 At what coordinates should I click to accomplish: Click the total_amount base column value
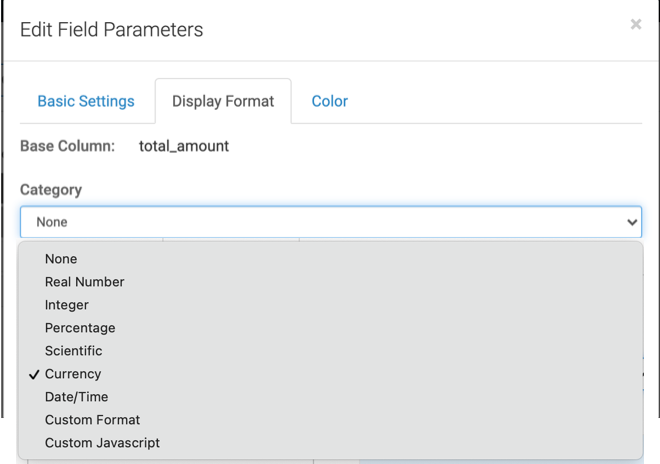tap(184, 146)
